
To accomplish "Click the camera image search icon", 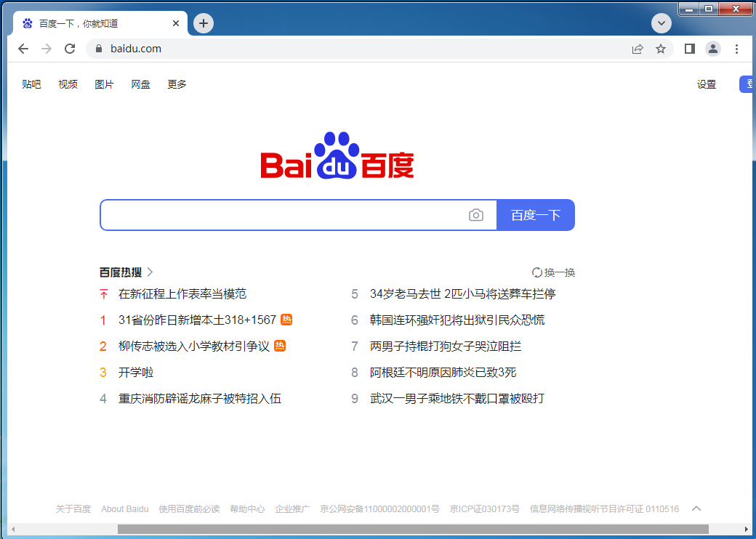I will [476, 215].
